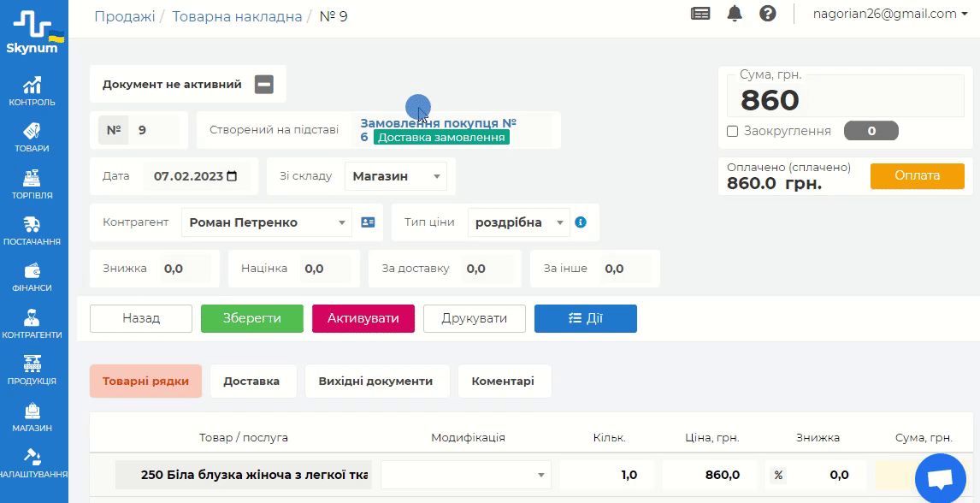Enable the Заокруглення checkbox
980x503 pixels.
point(733,131)
